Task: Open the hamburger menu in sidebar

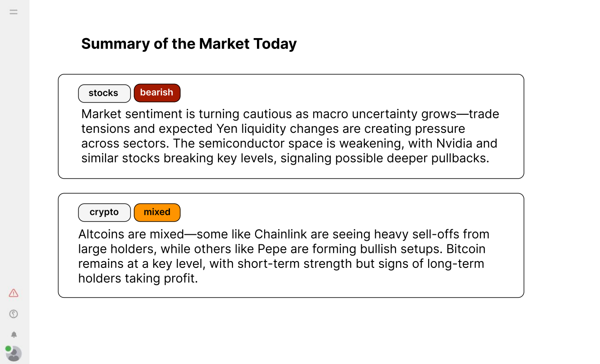Action: point(14,12)
